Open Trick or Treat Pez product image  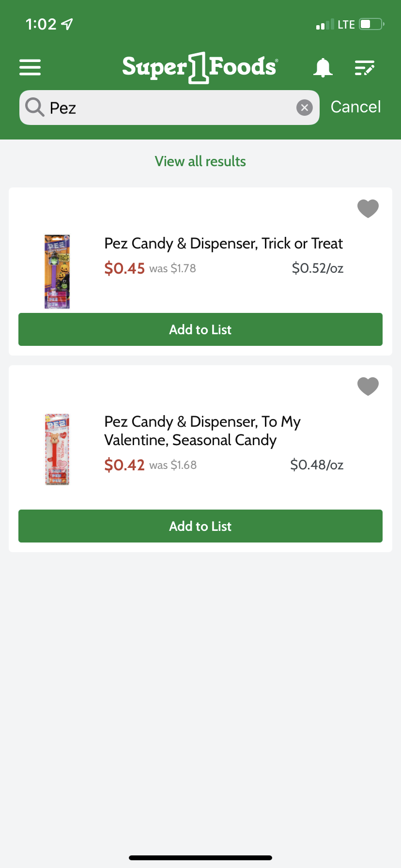pos(57,271)
